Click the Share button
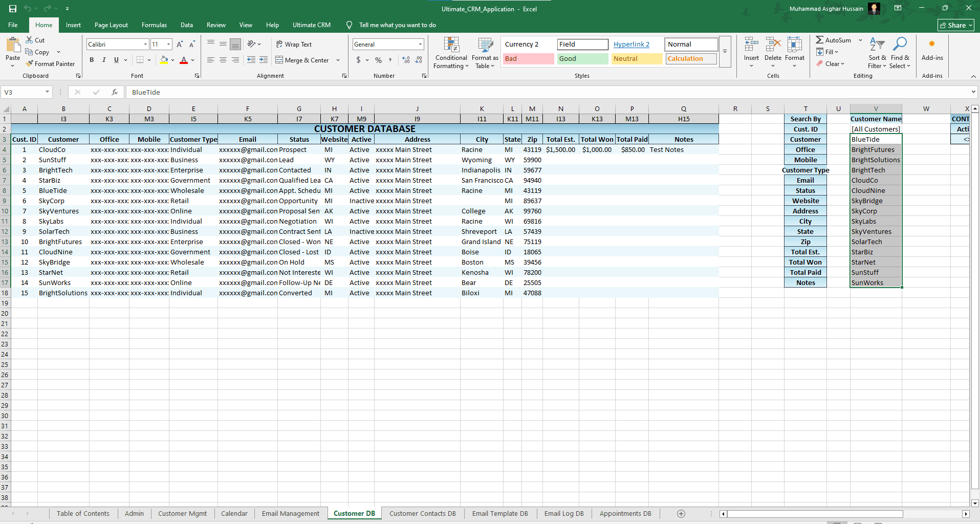Screen dimensions: 980x524 (955, 25)
